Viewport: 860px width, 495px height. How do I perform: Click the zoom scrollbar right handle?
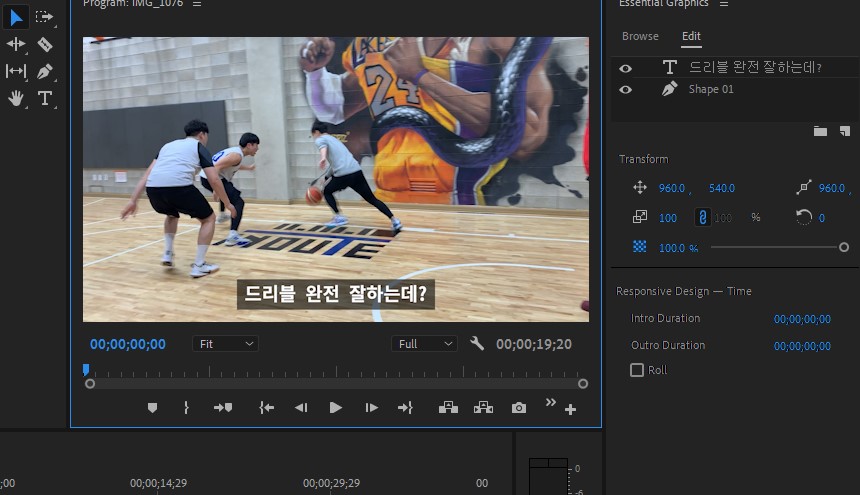pos(583,384)
